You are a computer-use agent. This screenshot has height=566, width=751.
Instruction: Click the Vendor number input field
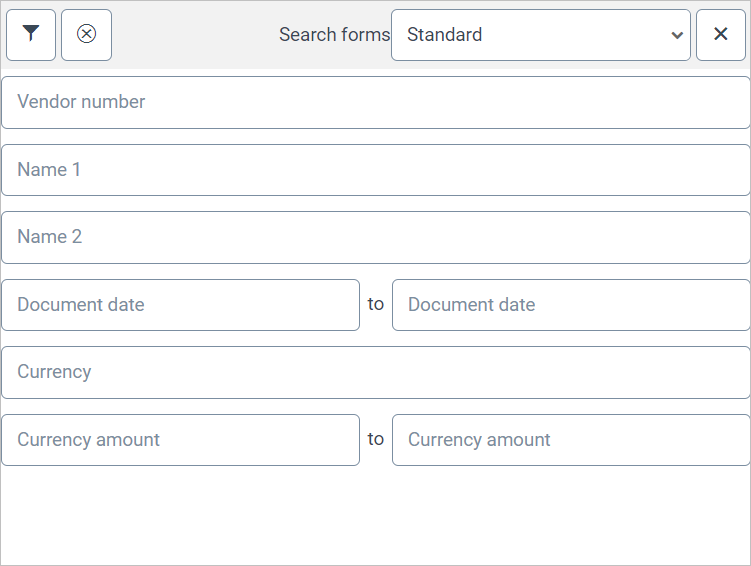point(375,102)
